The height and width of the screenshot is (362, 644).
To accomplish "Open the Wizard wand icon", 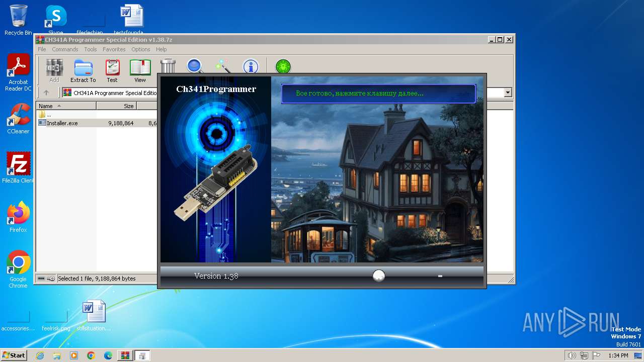I will 222,66.
